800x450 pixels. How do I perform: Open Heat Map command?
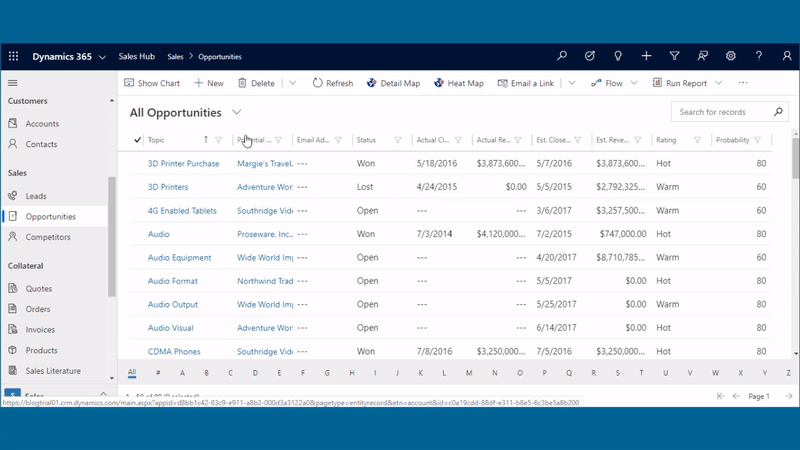point(459,83)
